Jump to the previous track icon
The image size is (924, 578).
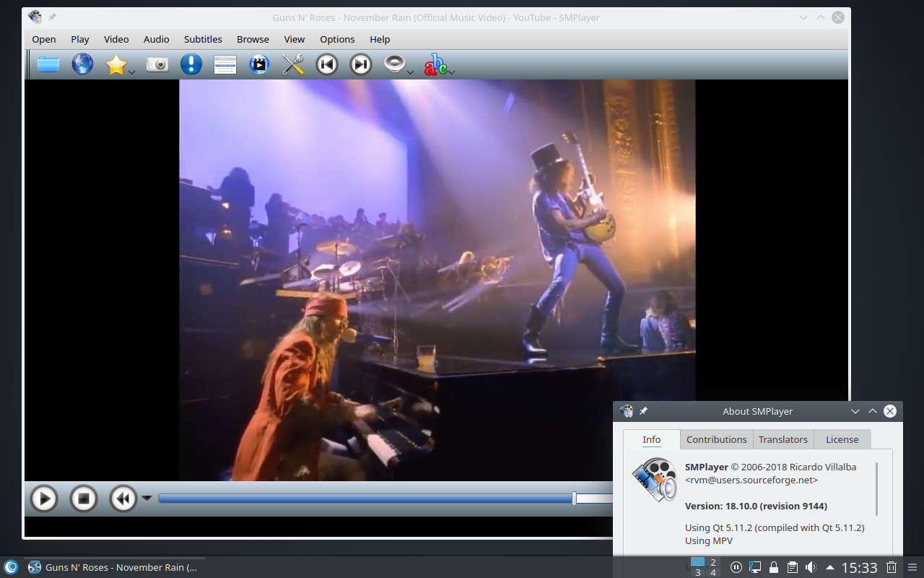click(326, 65)
